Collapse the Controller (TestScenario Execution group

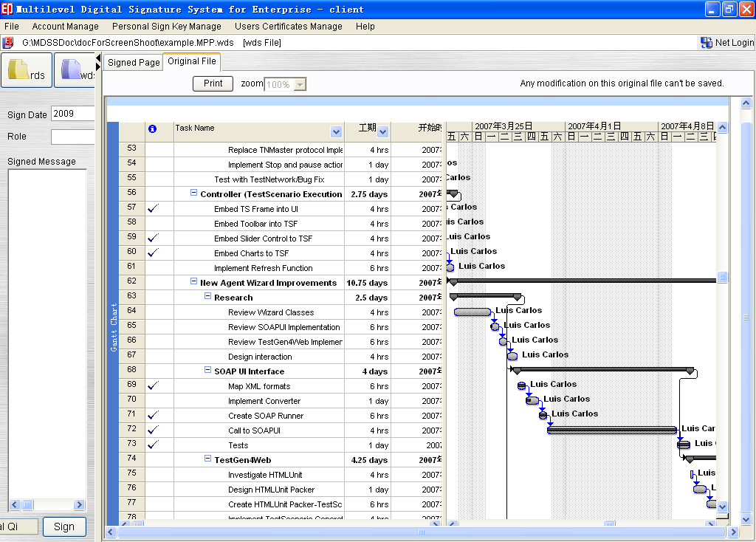(x=194, y=193)
